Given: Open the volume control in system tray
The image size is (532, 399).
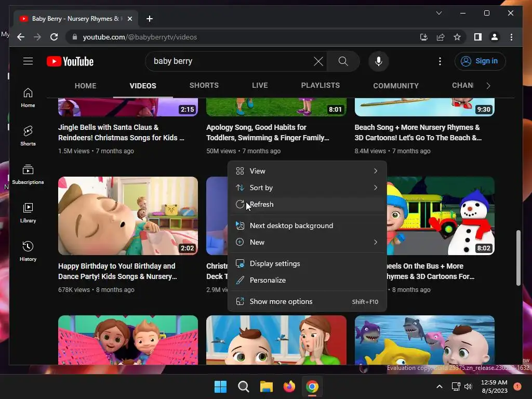Looking at the screenshot, I should point(468,387).
